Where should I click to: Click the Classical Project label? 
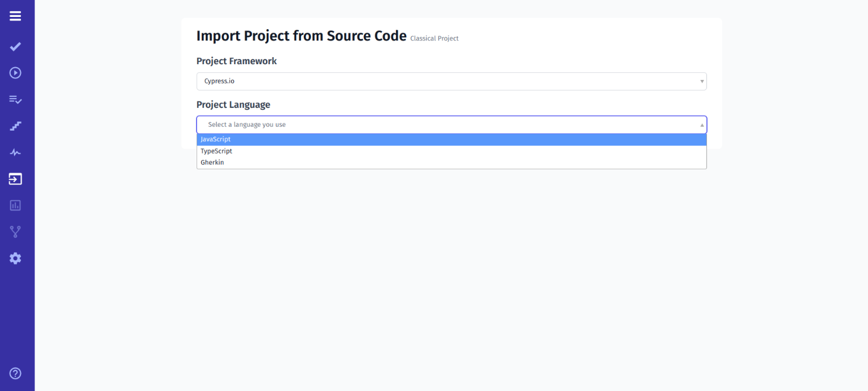(x=434, y=39)
